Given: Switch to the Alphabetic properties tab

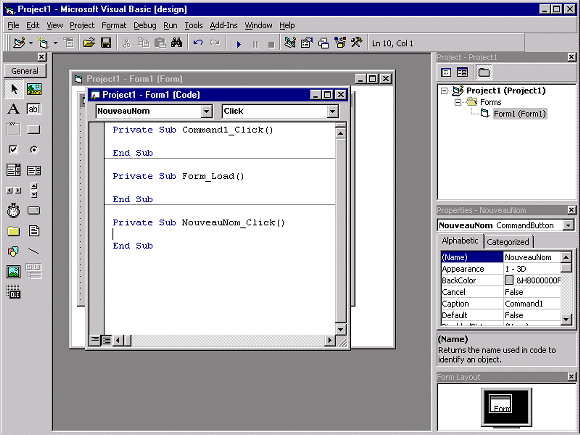Looking at the screenshot, I should [x=460, y=241].
